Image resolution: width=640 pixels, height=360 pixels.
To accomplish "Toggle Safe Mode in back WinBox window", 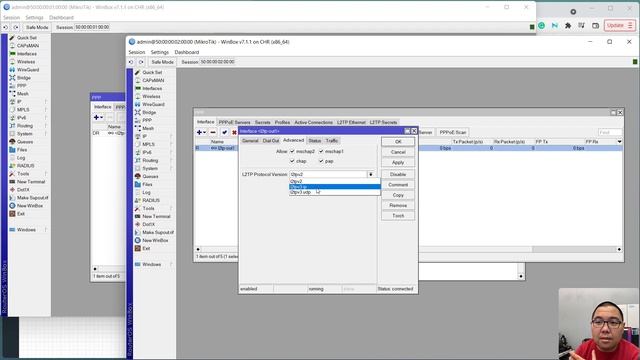I will tap(37, 27).
